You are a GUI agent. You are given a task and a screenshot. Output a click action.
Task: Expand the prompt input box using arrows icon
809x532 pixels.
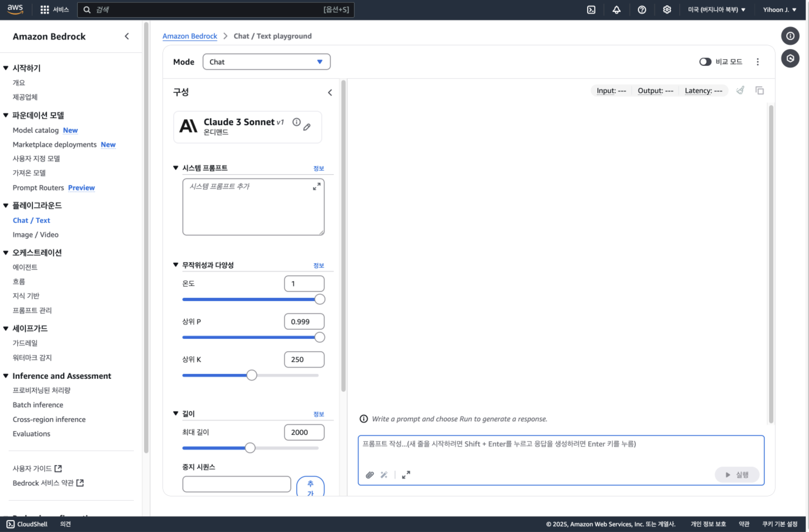click(x=406, y=475)
